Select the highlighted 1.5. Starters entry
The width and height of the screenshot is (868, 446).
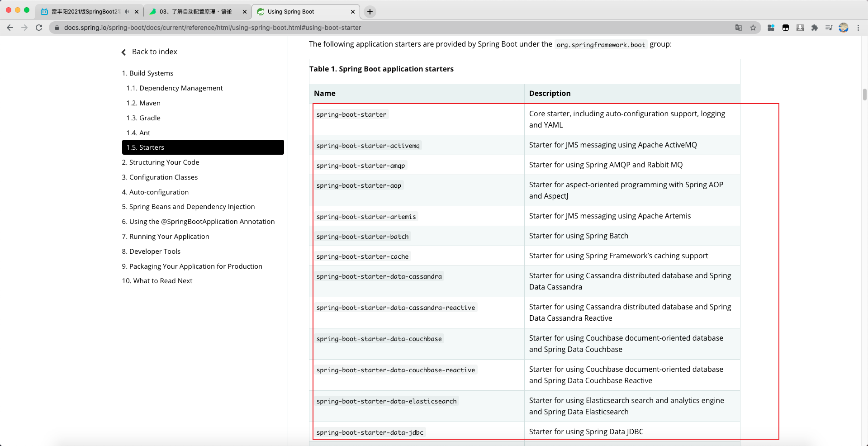203,147
